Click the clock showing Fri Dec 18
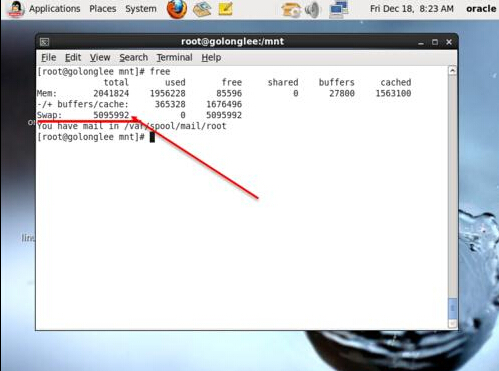The width and height of the screenshot is (499, 371). pos(412,9)
